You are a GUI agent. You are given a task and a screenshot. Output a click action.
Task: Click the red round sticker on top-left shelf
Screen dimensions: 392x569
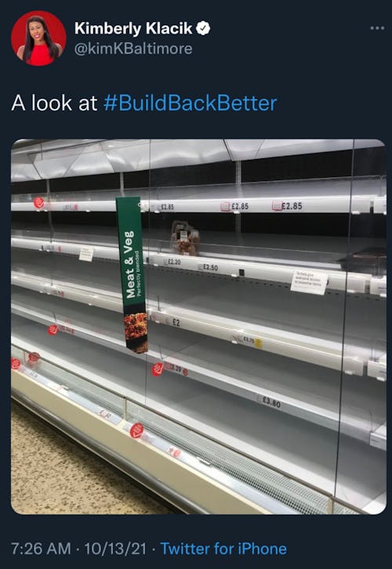pyautogui.click(x=39, y=202)
